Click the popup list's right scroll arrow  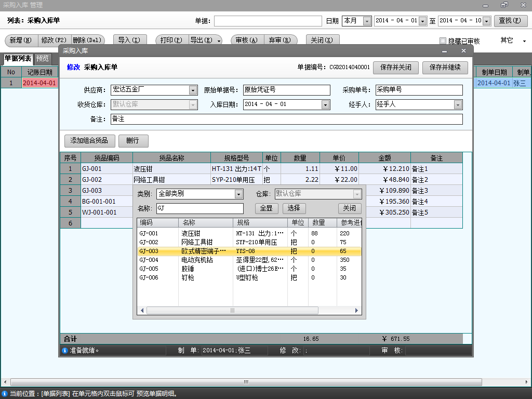[357, 310]
